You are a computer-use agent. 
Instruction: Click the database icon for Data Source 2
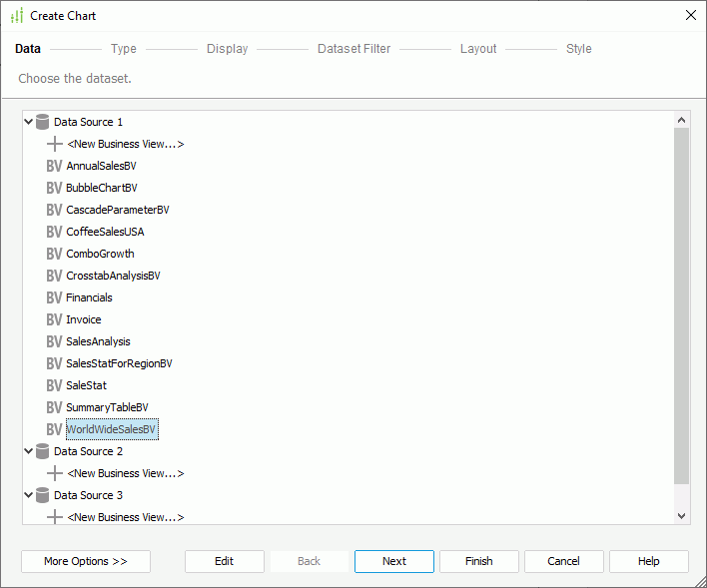[42, 451]
